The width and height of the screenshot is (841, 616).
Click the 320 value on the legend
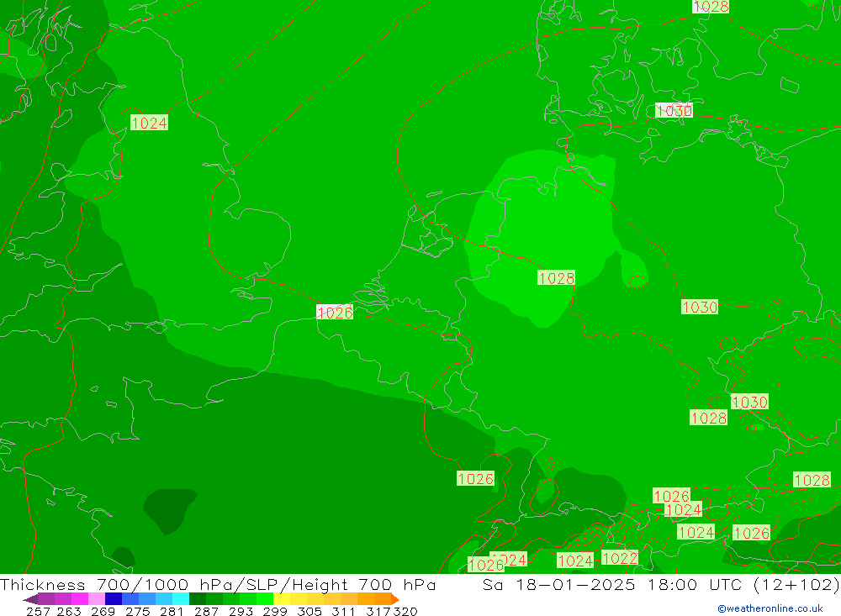405,611
